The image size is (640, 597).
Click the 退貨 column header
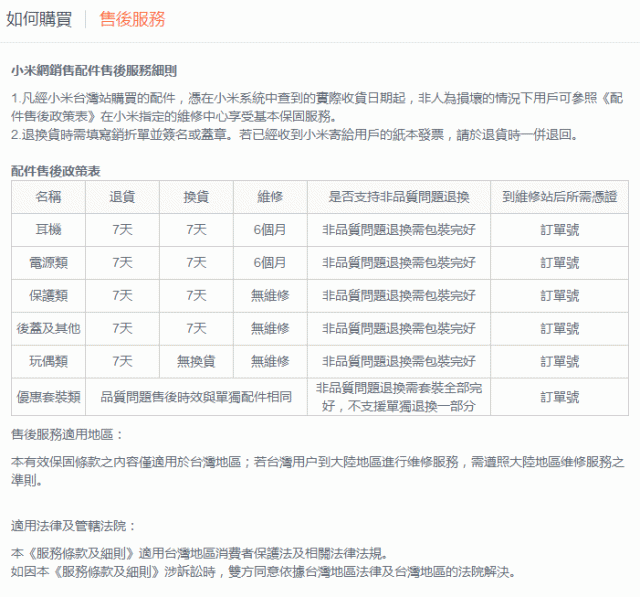(x=122, y=197)
